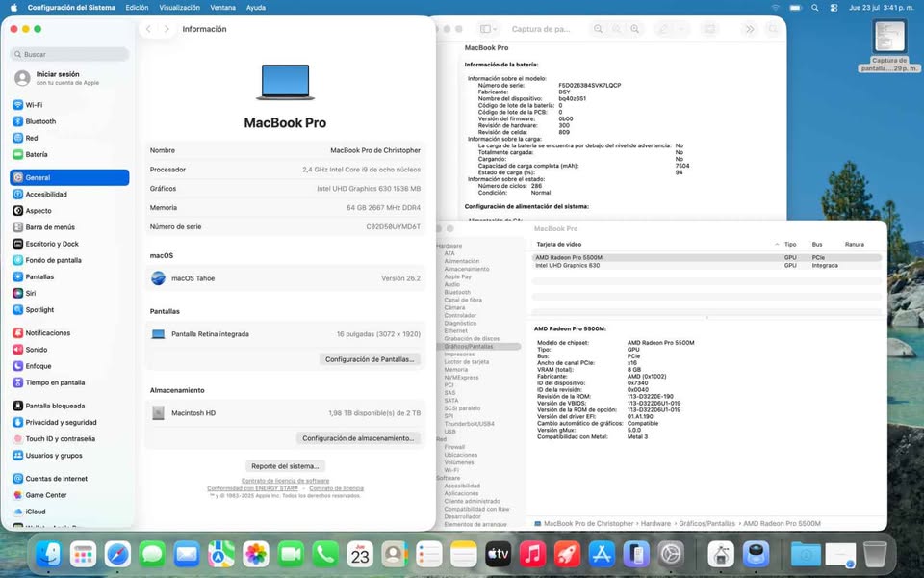The width and height of the screenshot is (924, 578).
Task: Go back with the navigation chevron
Action: 149,29
